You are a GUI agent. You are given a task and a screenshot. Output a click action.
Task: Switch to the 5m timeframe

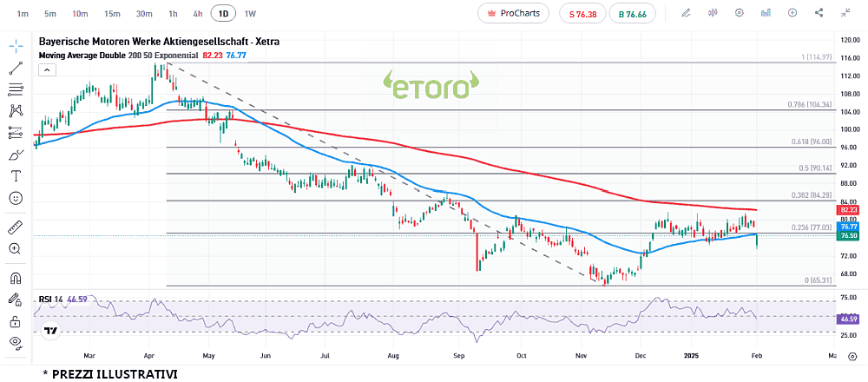(50, 13)
